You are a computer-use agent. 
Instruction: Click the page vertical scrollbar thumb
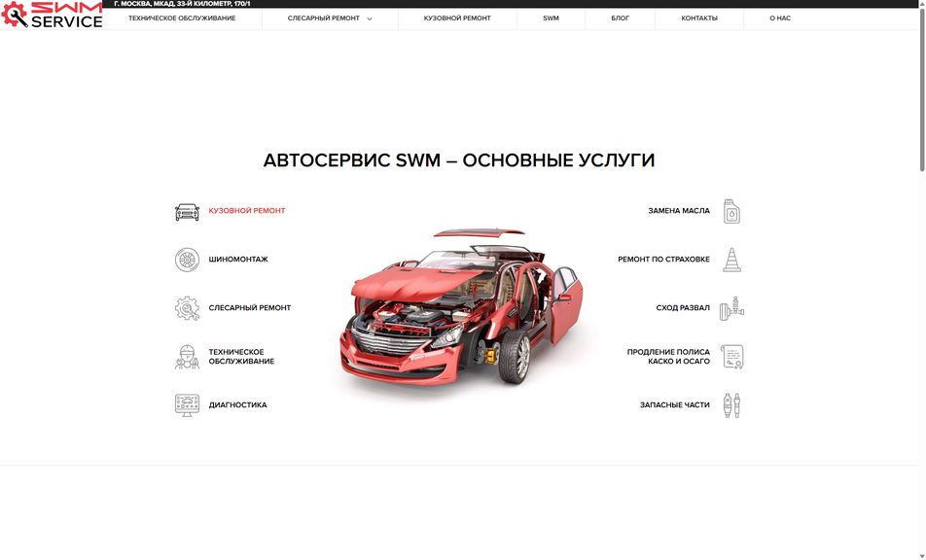pyautogui.click(x=922, y=88)
